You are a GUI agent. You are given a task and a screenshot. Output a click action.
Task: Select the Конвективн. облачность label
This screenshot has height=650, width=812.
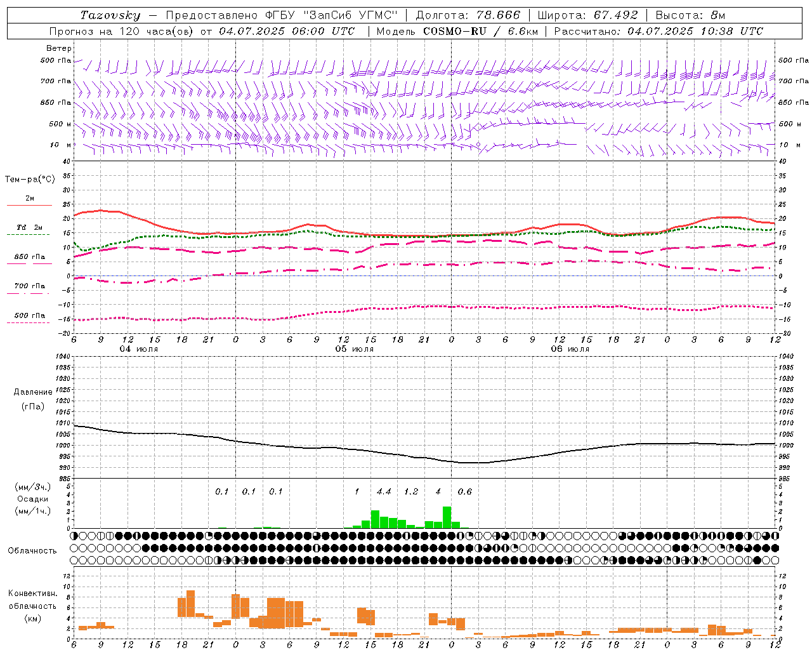pyautogui.click(x=32, y=600)
